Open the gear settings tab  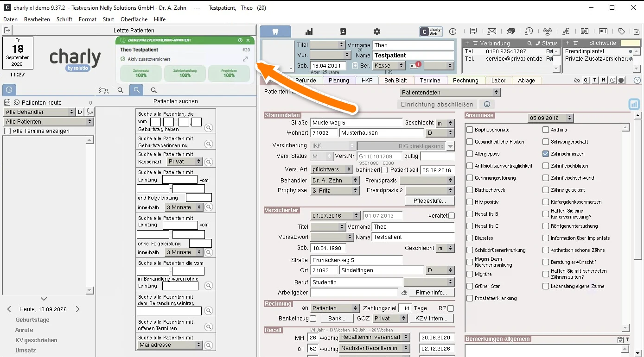click(x=376, y=31)
